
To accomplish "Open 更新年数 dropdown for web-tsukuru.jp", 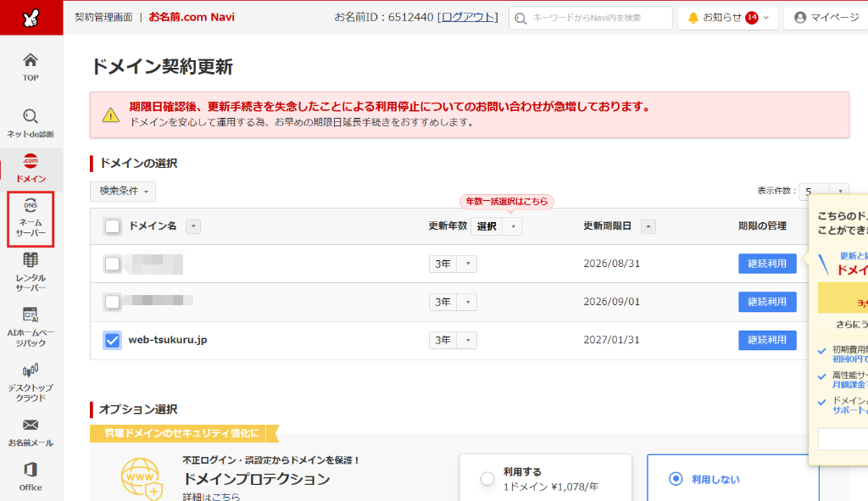I will [x=453, y=340].
